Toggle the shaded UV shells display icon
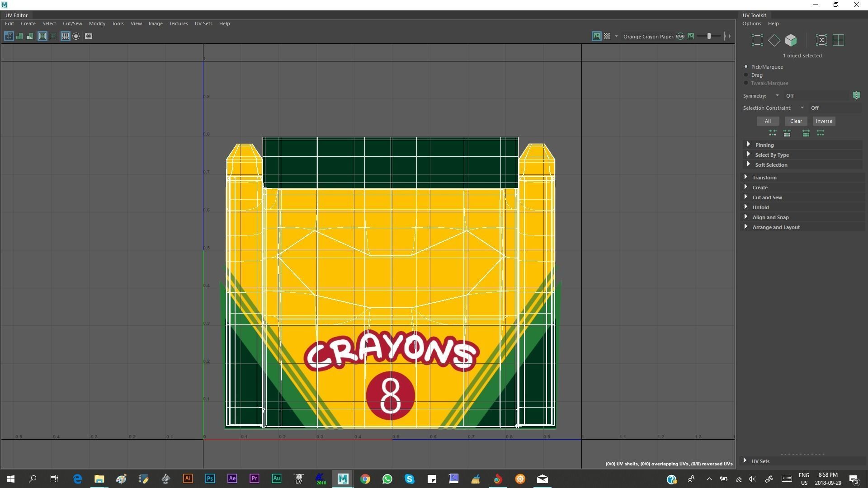The height and width of the screenshot is (488, 868). coord(19,36)
